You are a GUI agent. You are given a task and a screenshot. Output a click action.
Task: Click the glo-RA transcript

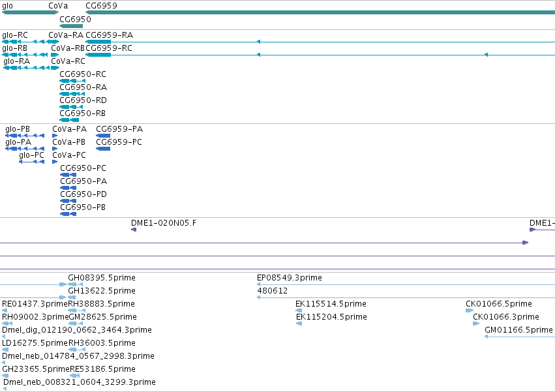(27, 68)
